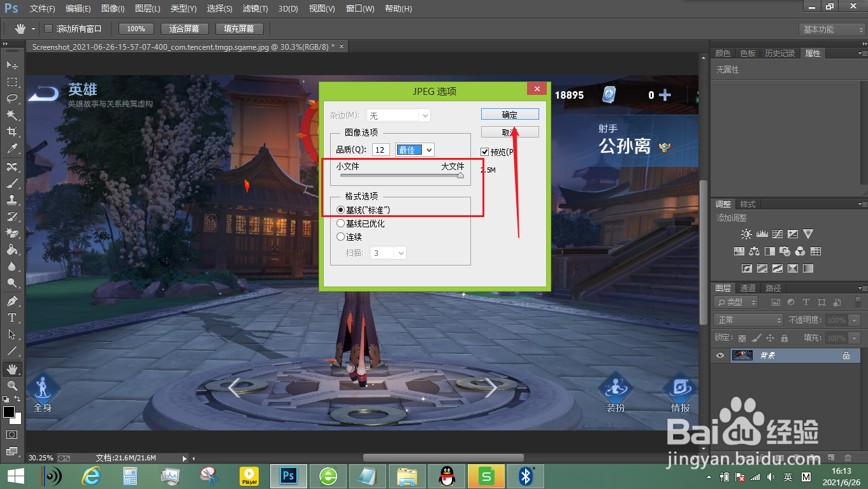The image size is (868, 489).
Task: Toggle Quick Mask mode icon
Action: tap(12, 434)
